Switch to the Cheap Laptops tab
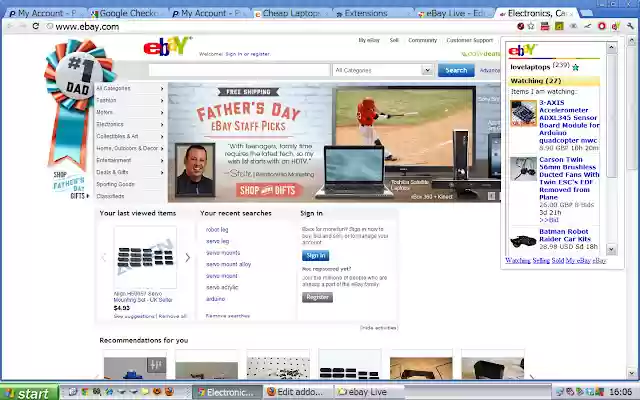The width and height of the screenshot is (640, 400). click(x=291, y=13)
